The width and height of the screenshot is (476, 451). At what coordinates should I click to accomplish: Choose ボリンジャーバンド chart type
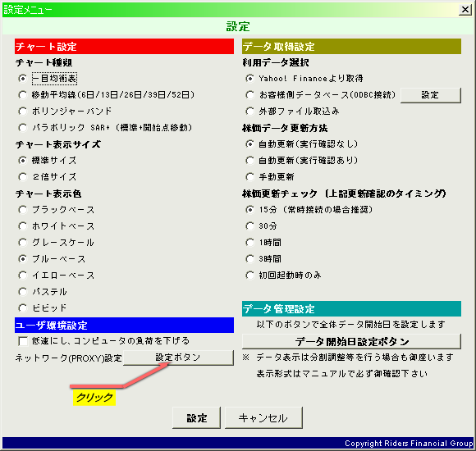point(22,112)
